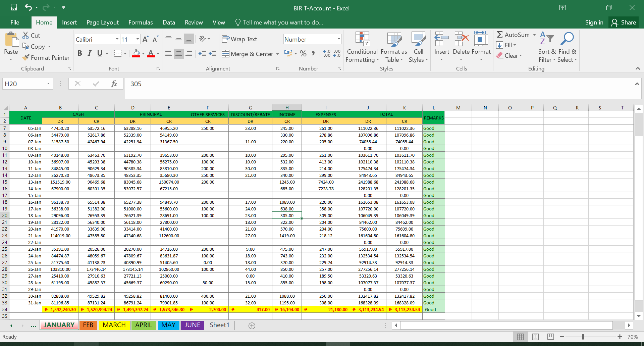Click the new sheet plus icon
The height and width of the screenshot is (346, 644).
(x=252, y=326)
